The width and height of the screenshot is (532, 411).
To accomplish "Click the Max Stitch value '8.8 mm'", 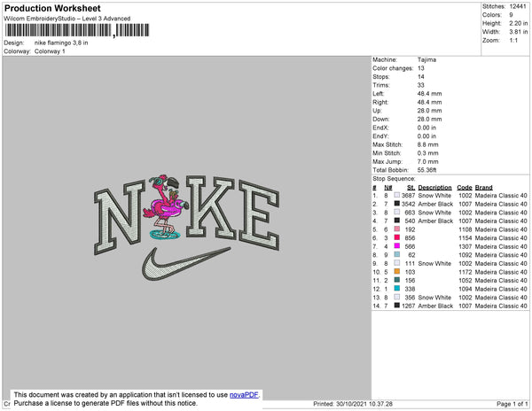I will click(428, 144).
